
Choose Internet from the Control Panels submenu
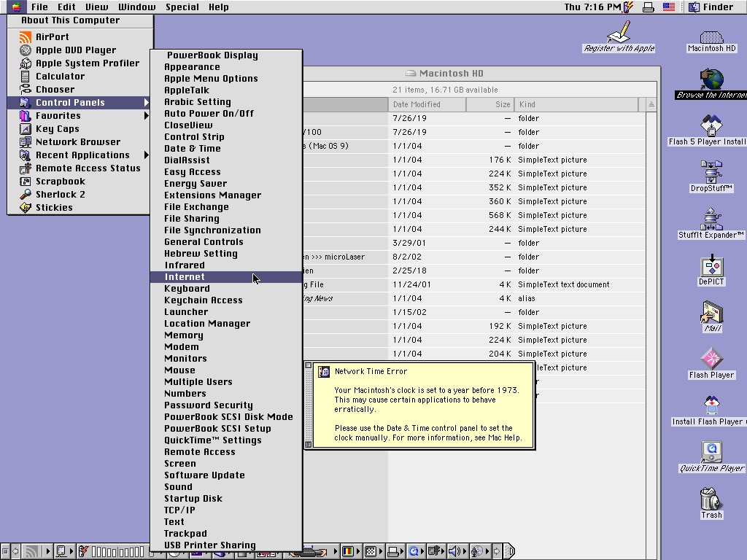coord(226,277)
